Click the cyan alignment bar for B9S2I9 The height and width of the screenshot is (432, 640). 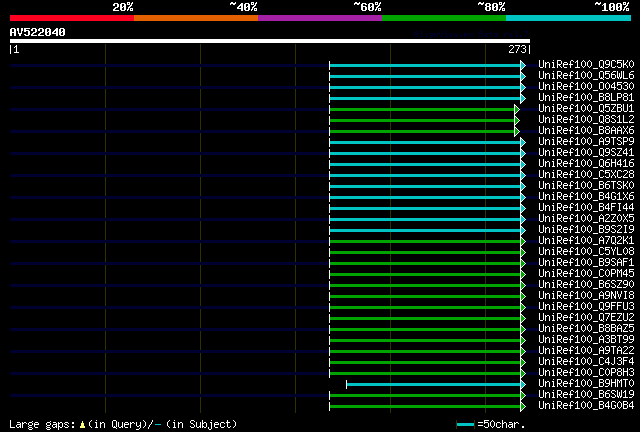425,231
